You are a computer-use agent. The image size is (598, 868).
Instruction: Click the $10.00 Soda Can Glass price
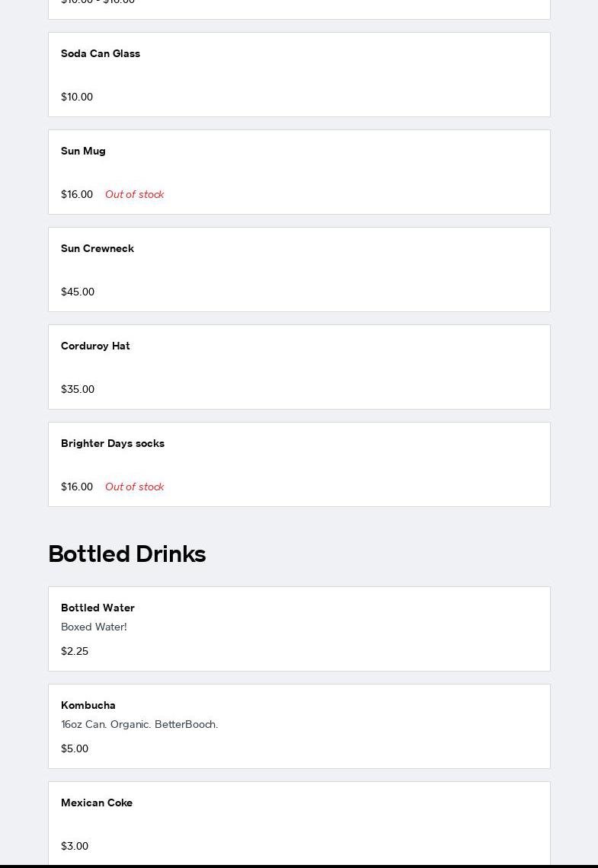(77, 97)
